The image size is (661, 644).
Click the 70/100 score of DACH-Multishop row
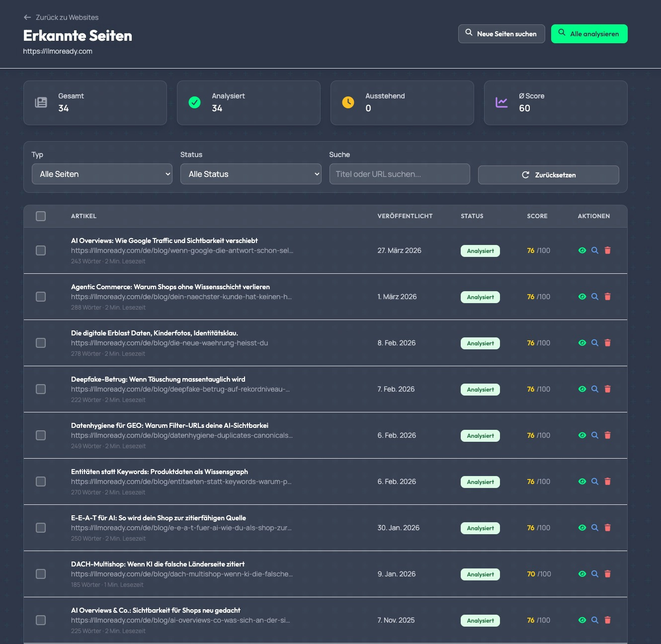[x=539, y=574]
